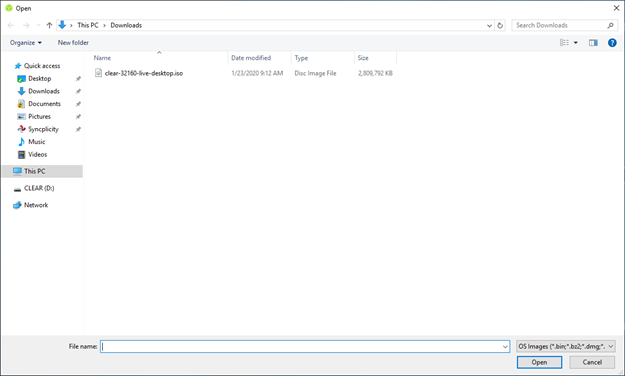Click the Open button

coord(539,362)
